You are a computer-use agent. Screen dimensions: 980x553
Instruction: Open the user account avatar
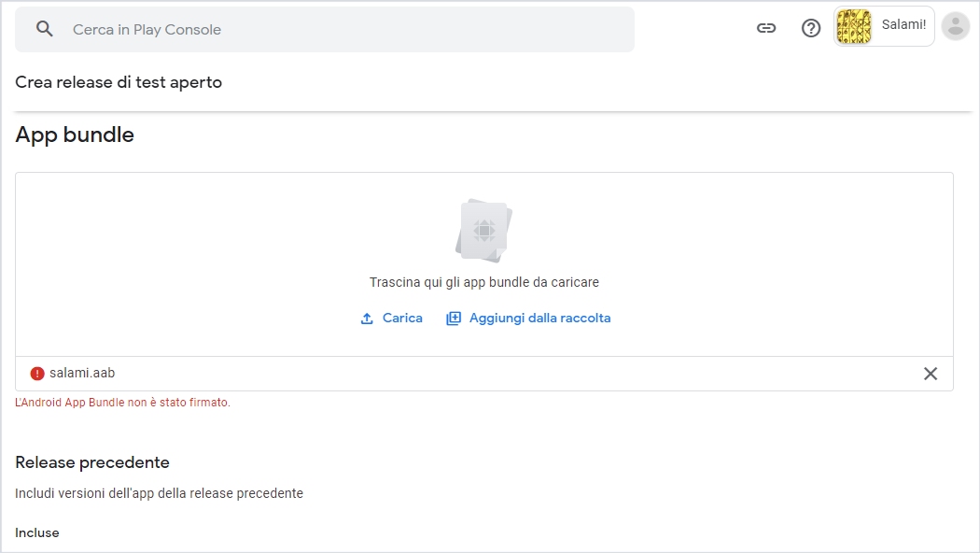[956, 26]
